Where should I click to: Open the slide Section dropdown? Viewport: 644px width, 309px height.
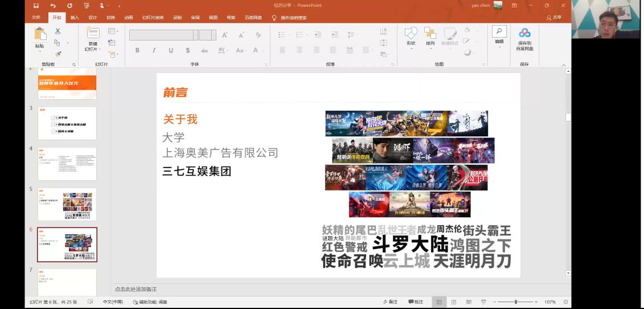[x=113, y=54]
